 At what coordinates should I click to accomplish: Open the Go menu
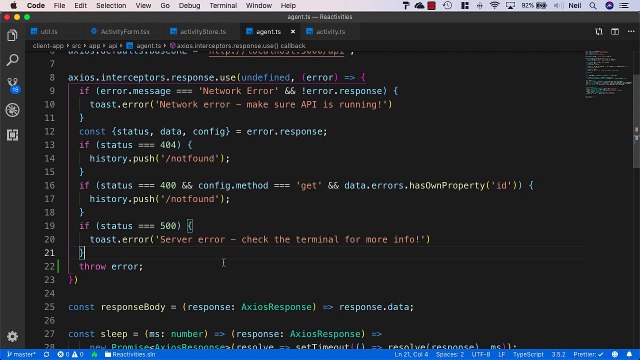pos(165,5)
